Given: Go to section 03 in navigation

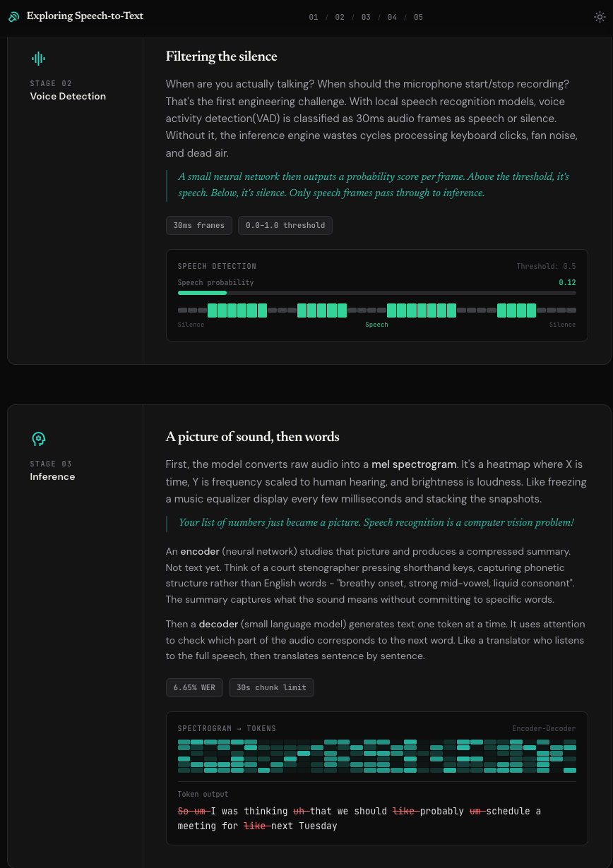Looking at the screenshot, I should click(x=366, y=17).
